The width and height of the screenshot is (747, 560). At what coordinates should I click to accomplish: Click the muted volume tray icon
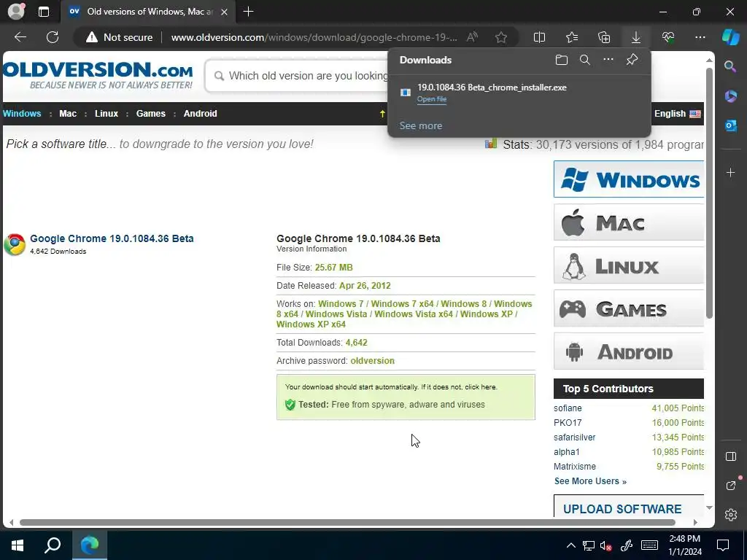click(606, 545)
